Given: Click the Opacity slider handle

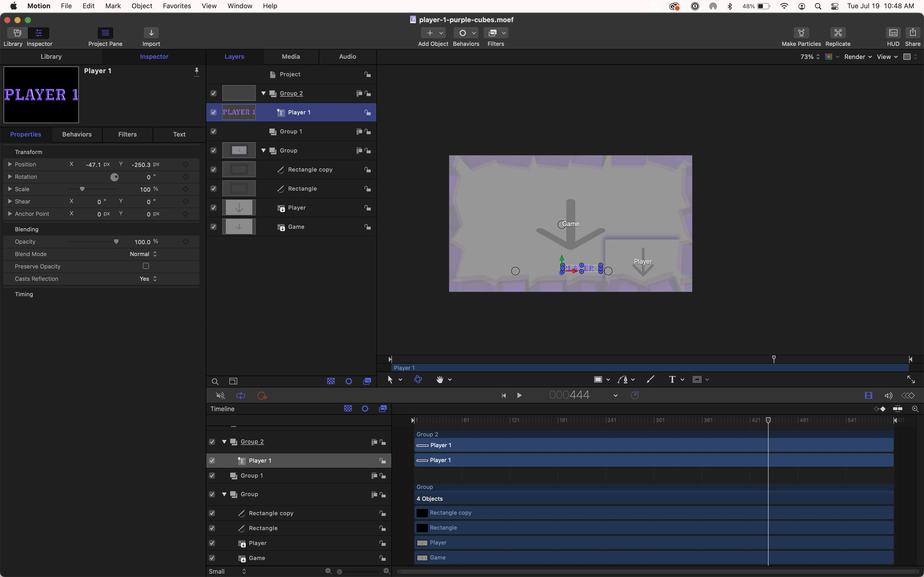Looking at the screenshot, I should [116, 242].
